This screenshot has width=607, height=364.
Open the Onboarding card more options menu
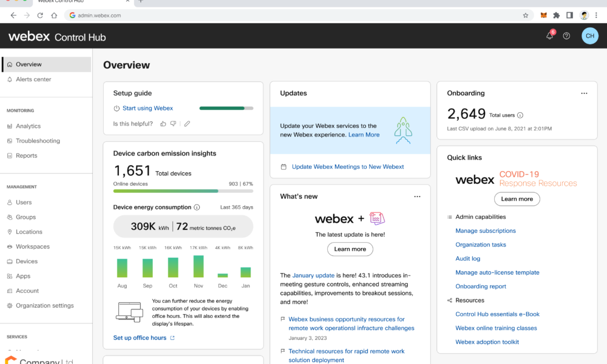(584, 93)
